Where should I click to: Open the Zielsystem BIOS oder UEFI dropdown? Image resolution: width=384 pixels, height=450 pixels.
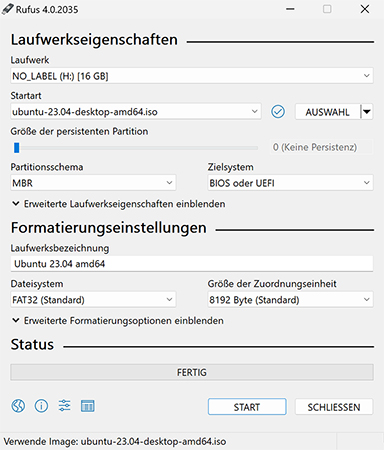pos(290,183)
